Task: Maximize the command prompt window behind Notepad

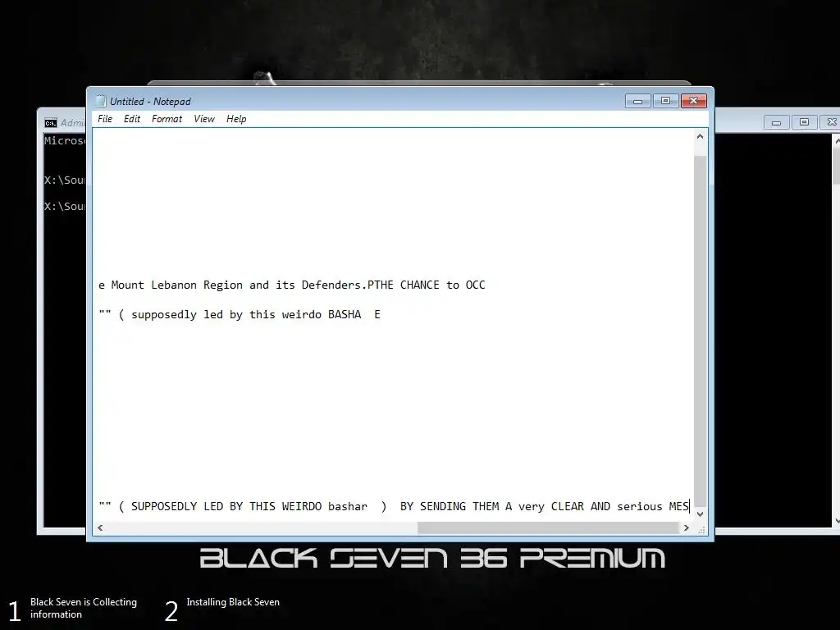Action: (804, 122)
